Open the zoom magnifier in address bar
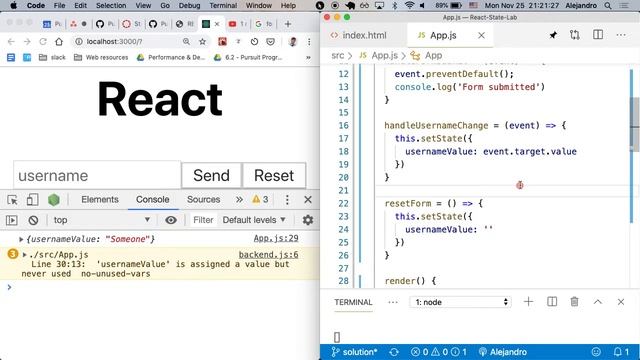The image size is (640, 360). coord(187,42)
